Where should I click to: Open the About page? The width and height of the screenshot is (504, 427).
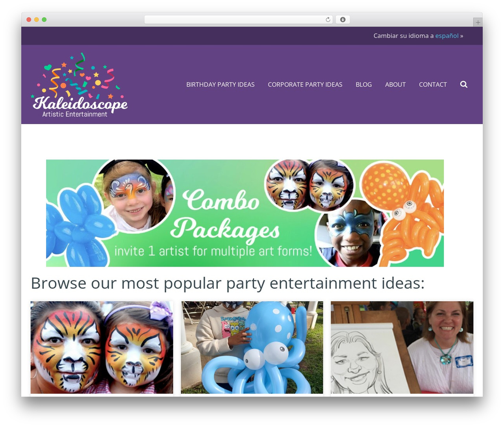point(395,84)
